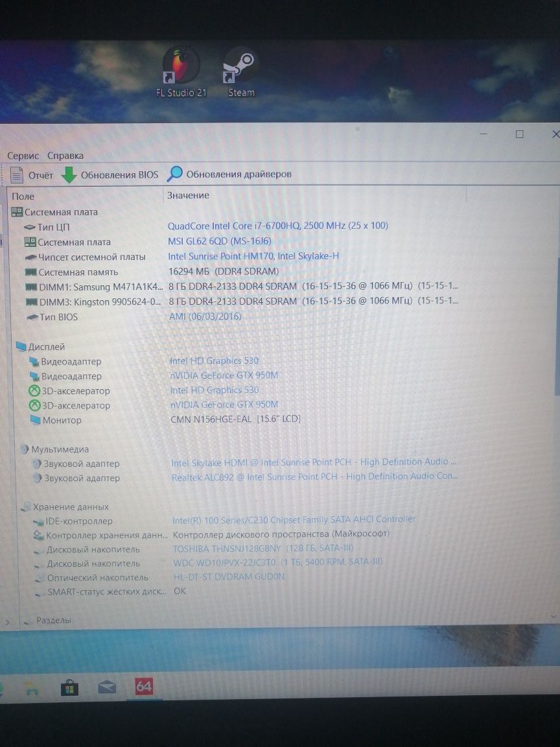Select the Системная плата group heading
This screenshot has height=747, width=560.
pos(54,212)
